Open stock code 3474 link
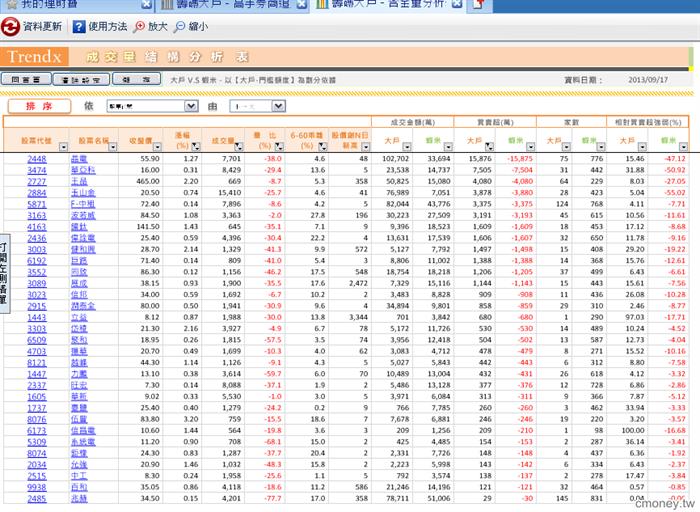Screen dimensions: 700x512 tap(37, 170)
